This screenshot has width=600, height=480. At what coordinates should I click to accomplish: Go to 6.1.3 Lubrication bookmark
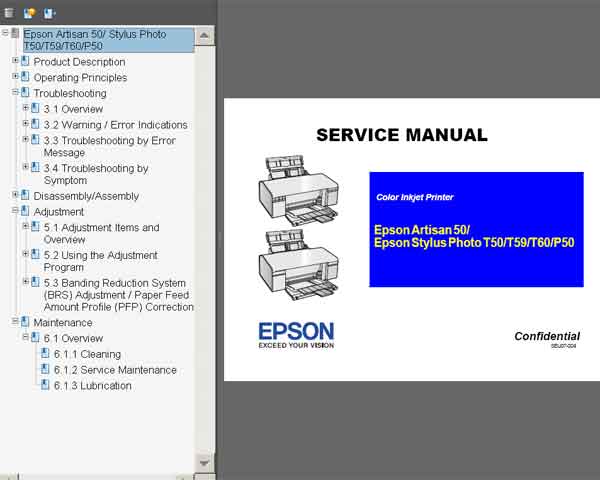click(93, 386)
